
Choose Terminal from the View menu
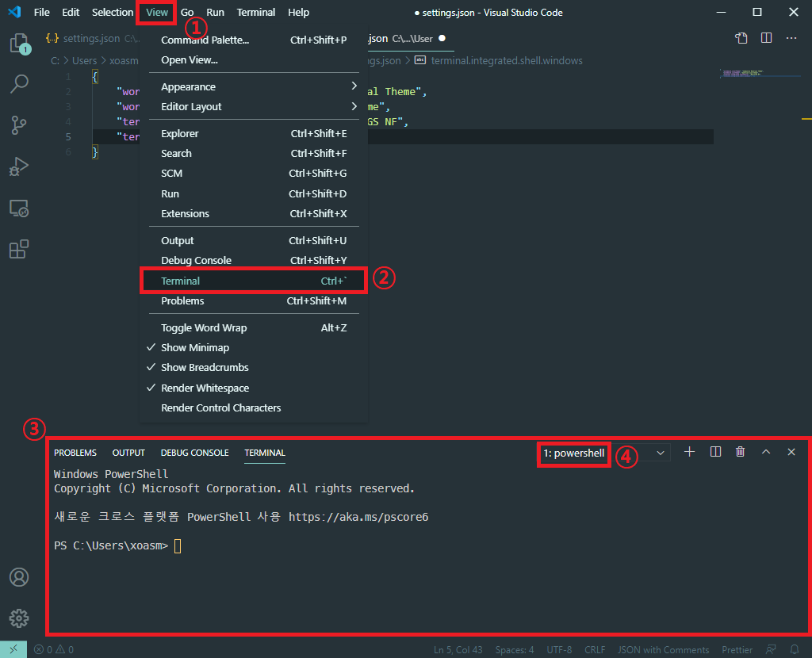(x=254, y=281)
